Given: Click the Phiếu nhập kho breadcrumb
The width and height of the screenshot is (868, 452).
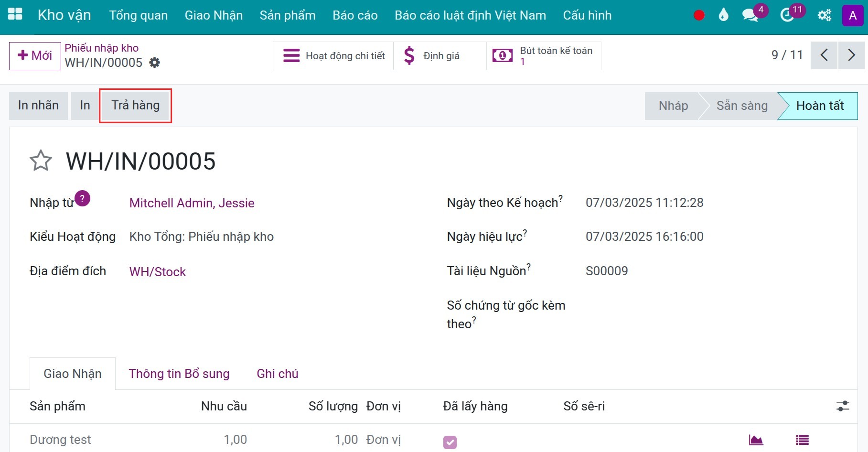Looking at the screenshot, I should click(102, 48).
